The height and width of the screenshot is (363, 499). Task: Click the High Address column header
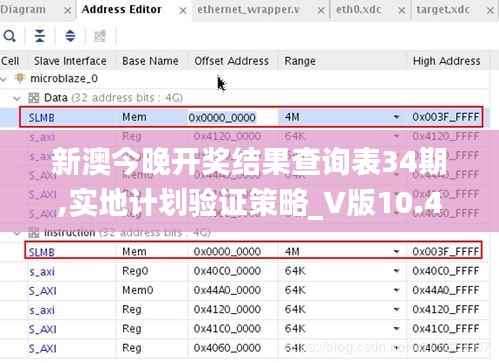(447, 61)
